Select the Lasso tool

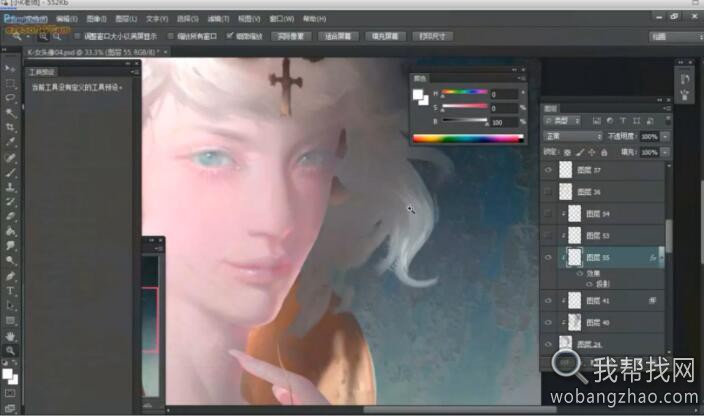pyautogui.click(x=10, y=98)
